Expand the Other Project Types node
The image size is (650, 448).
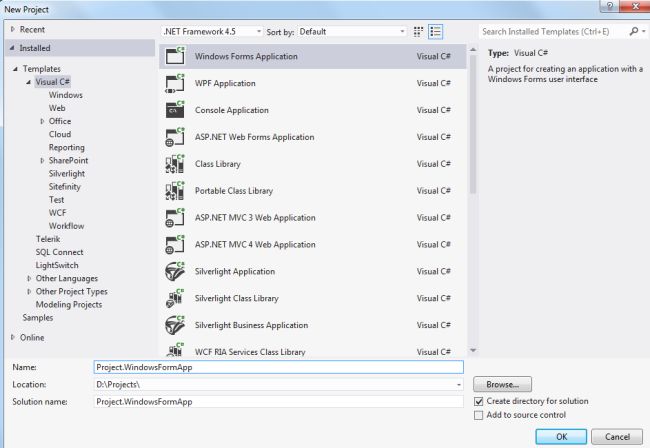[x=29, y=292]
